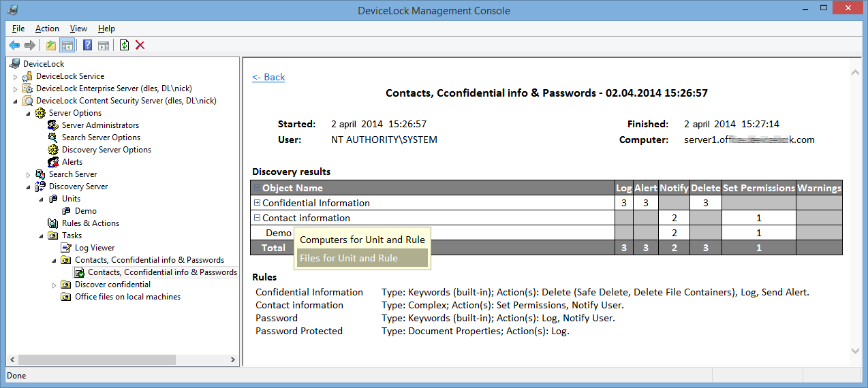Click the Search Server Options icon
The image size is (868, 388).
(54, 138)
